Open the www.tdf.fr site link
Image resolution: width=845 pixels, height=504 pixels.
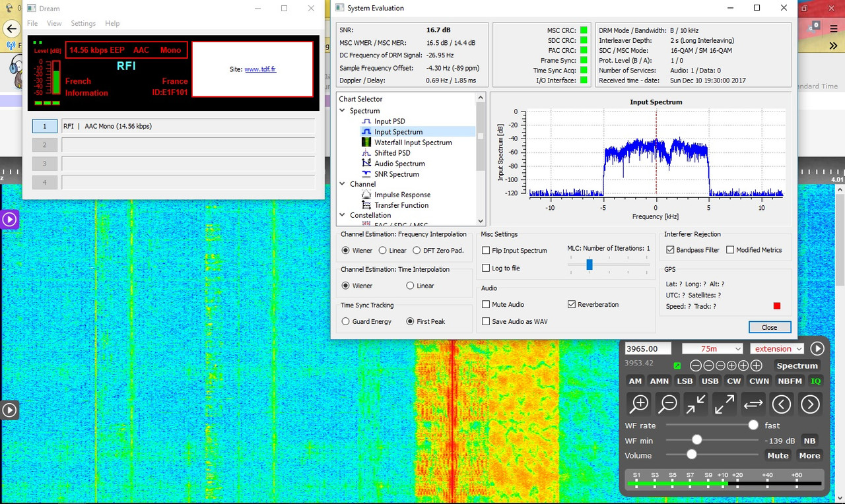pos(260,69)
